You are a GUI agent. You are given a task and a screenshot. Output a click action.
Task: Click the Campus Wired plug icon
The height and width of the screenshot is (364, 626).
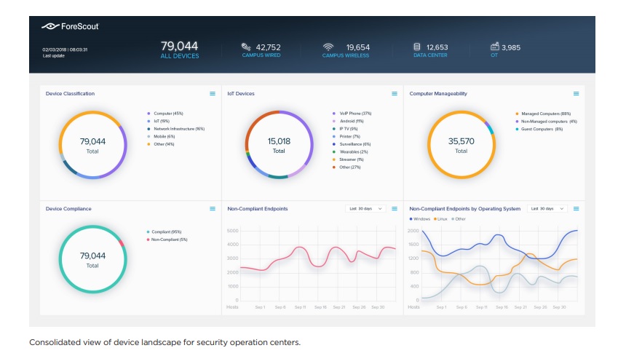[x=246, y=47]
